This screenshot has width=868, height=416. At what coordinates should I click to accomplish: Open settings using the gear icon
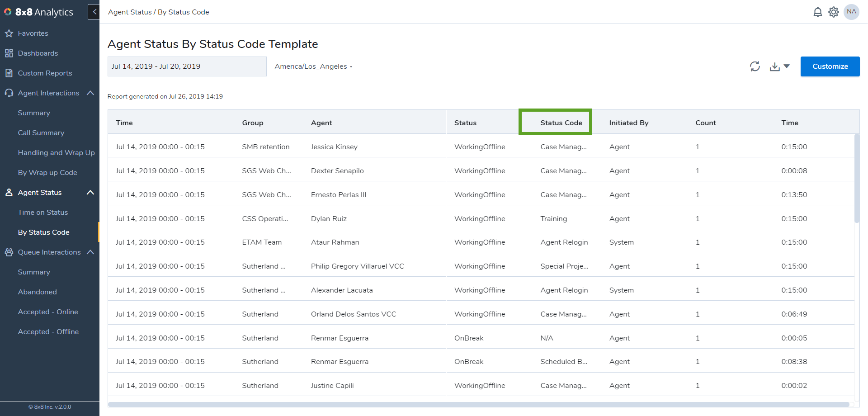pos(833,12)
